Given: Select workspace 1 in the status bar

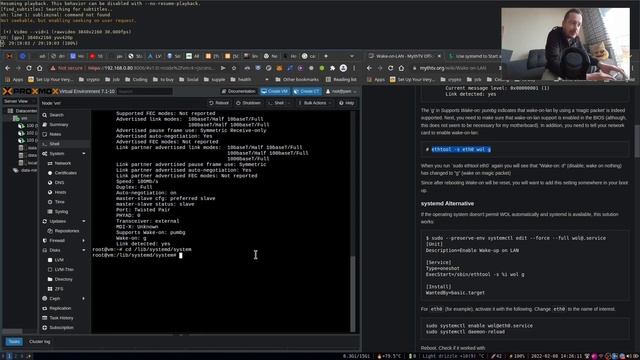Looking at the screenshot, I should (9, 356).
